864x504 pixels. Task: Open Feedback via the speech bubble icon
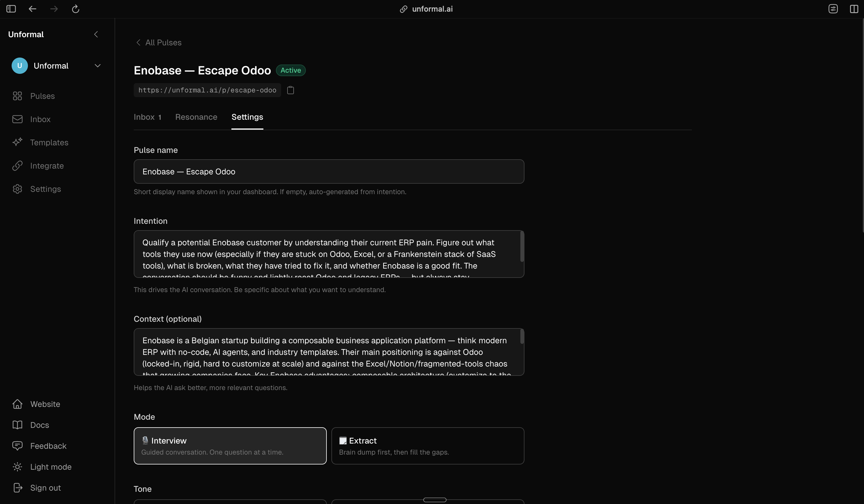(17, 446)
